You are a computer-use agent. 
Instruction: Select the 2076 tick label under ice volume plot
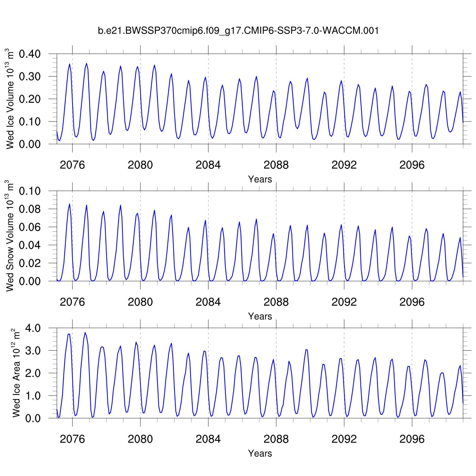click(72, 165)
